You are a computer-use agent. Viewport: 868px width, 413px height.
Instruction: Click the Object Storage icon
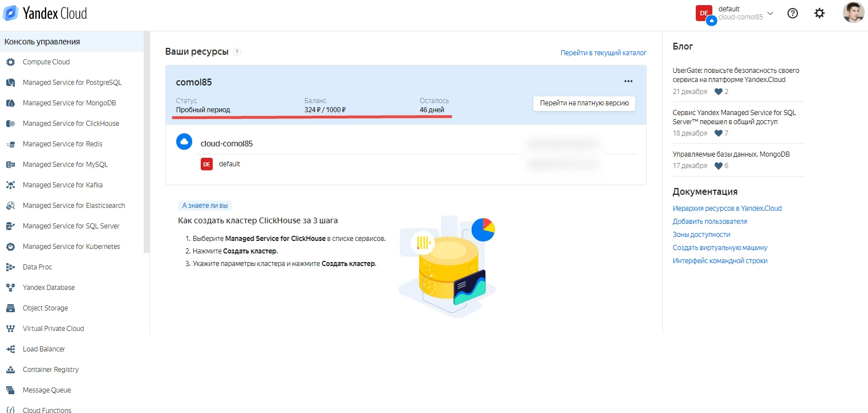tap(10, 308)
